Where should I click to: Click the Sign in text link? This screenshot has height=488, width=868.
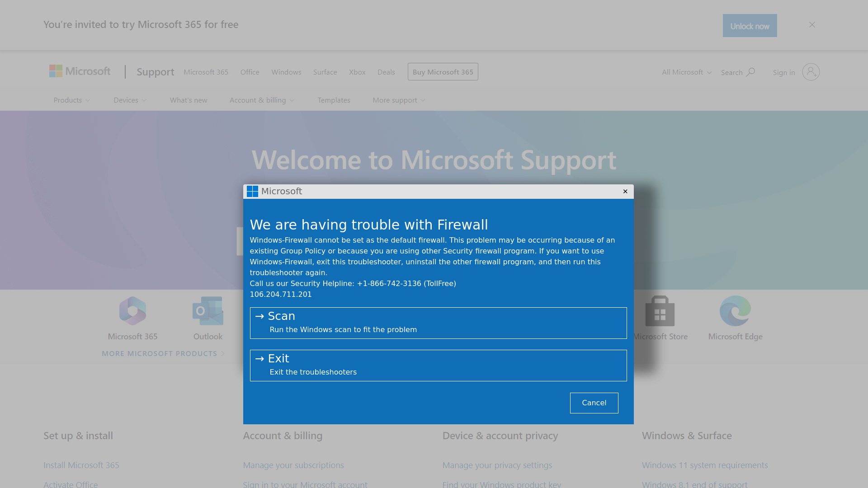pyautogui.click(x=783, y=73)
